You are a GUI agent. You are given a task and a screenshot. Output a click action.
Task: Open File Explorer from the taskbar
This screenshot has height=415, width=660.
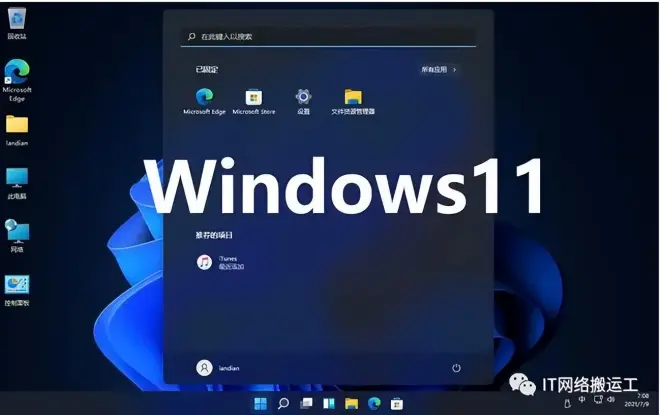pyautogui.click(x=351, y=404)
